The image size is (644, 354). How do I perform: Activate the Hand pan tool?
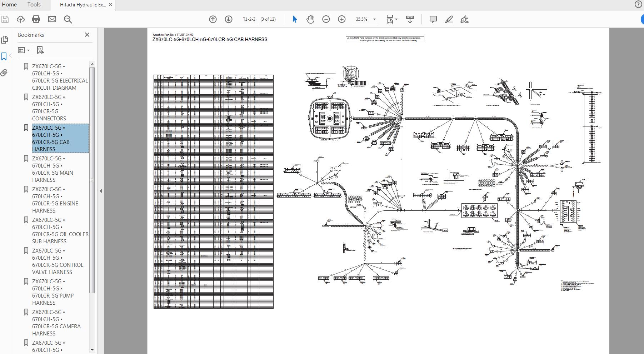[x=310, y=19]
